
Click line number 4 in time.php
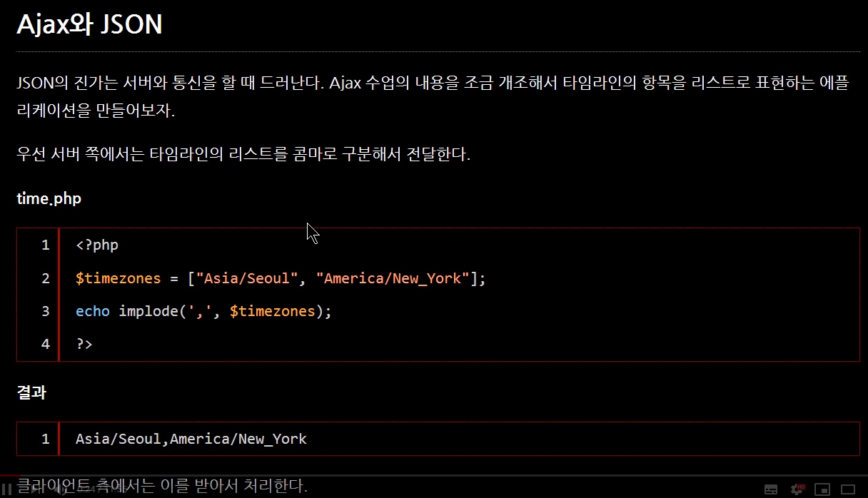click(x=46, y=344)
